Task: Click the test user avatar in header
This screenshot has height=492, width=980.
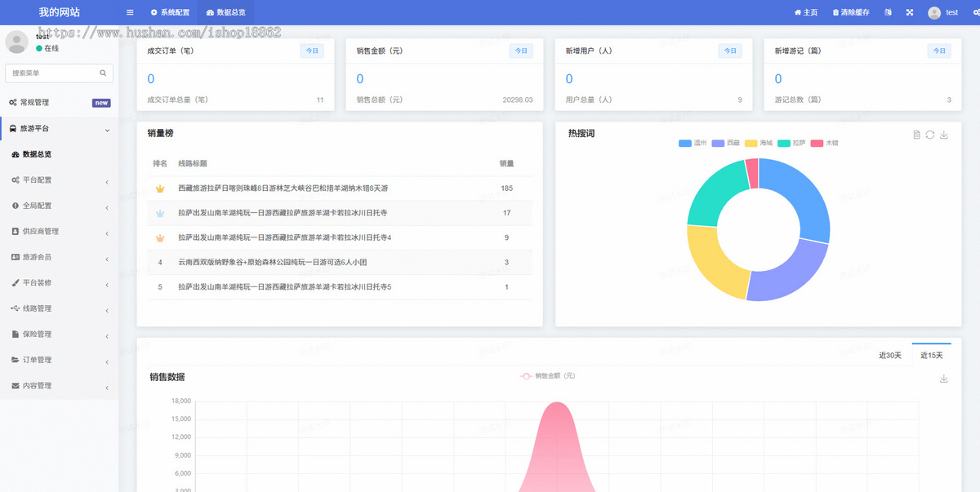Action: [x=934, y=12]
